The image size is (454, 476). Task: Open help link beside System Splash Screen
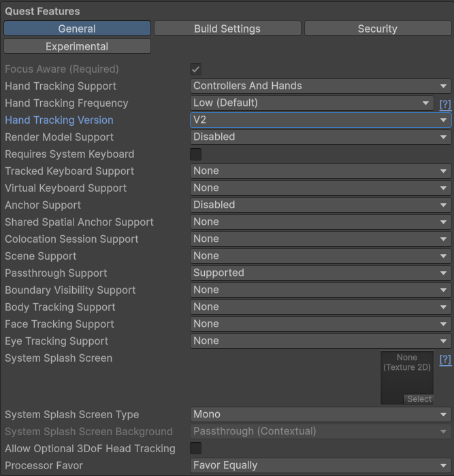pos(445,359)
